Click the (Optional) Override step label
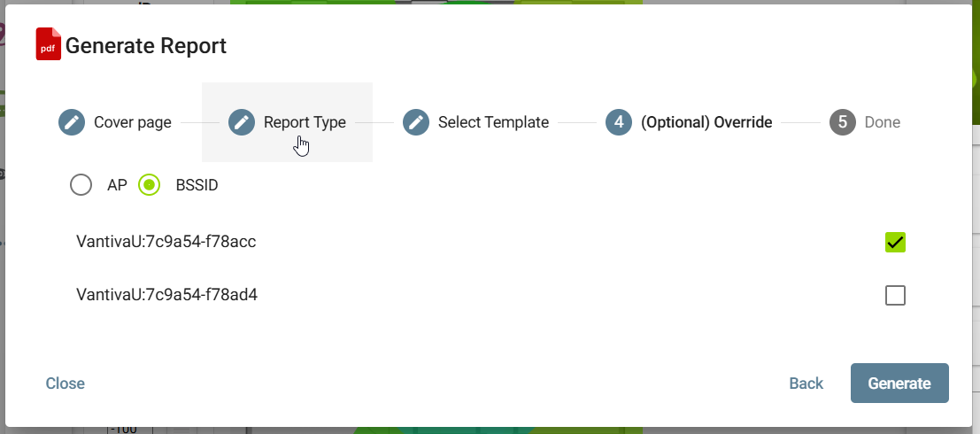Screen dimensions: 980x434 [x=706, y=122]
